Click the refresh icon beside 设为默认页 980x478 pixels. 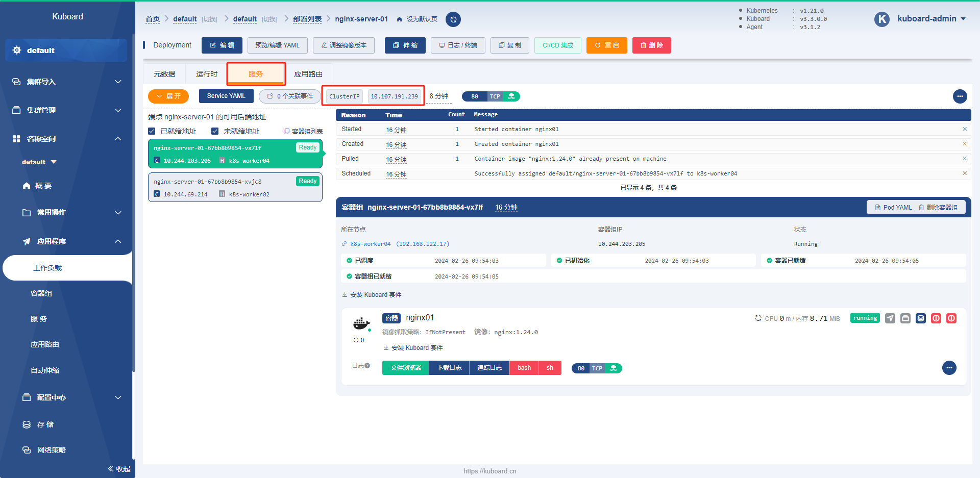(453, 19)
